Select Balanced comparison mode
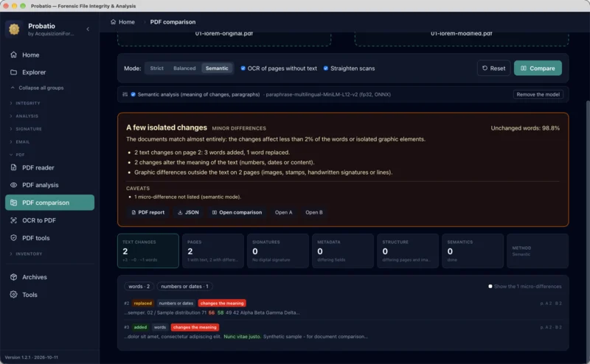 (x=184, y=69)
